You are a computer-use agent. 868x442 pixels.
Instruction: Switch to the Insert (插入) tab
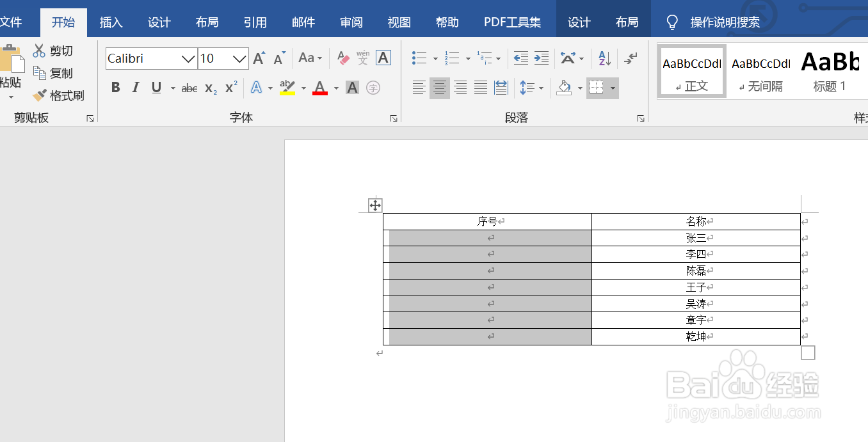click(x=111, y=22)
